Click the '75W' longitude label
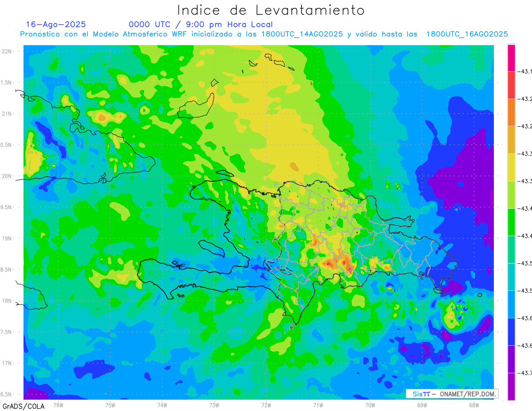Image resolution: width=532 pixels, height=411 pixels. 110,405
